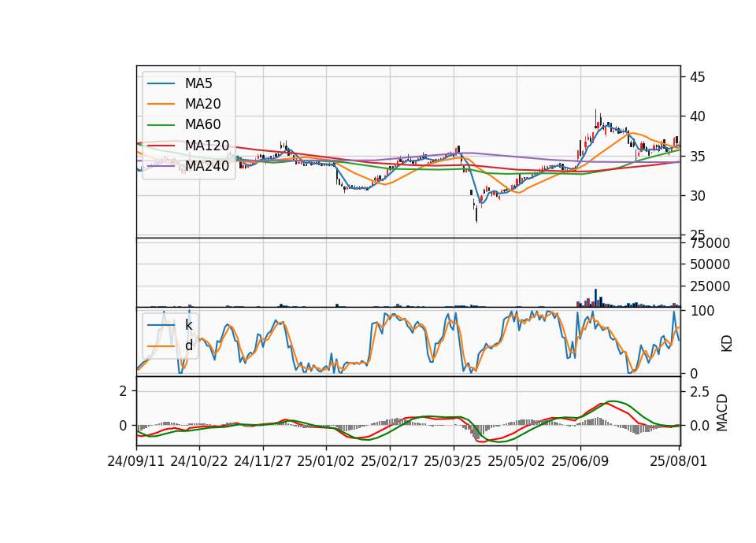
Task: Click the volume axis value 50000
Action: point(710,264)
